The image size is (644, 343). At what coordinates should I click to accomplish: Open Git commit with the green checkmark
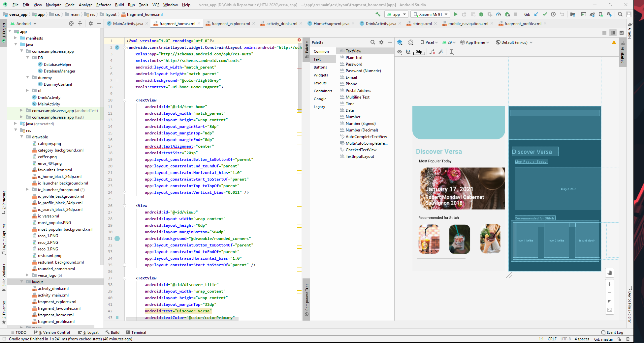click(x=545, y=14)
